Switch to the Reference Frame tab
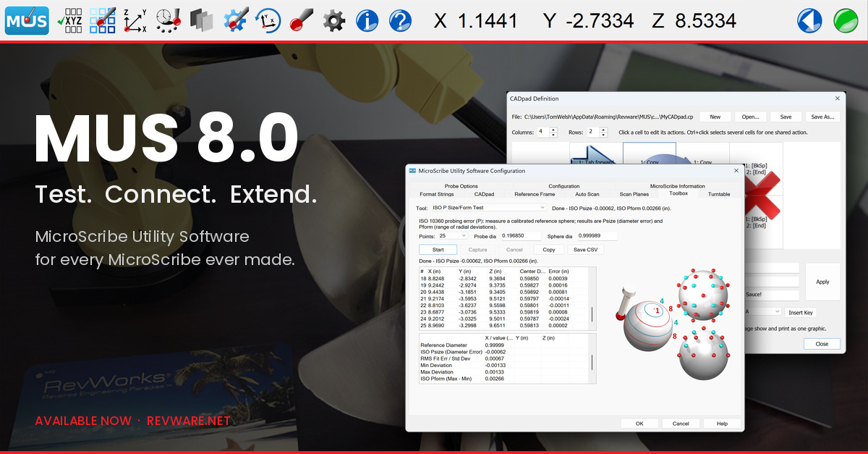This screenshot has width=868, height=454. [535, 194]
